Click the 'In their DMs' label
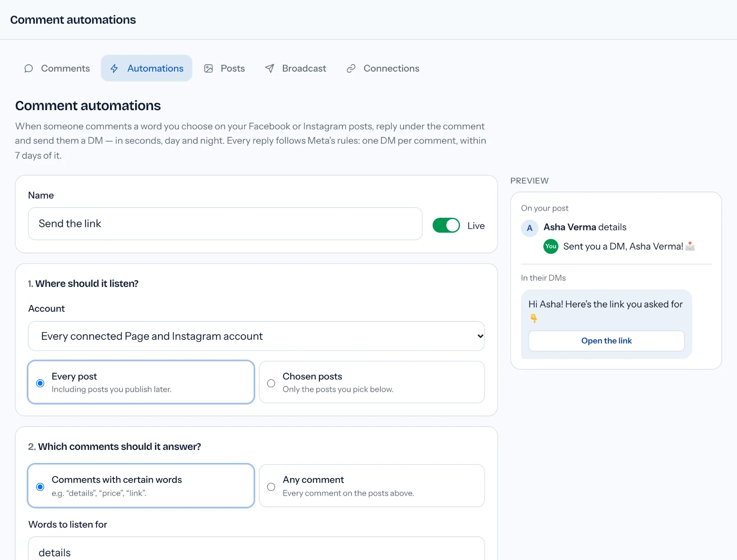The width and height of the screenshot is (737, 560). coord(543,278)
